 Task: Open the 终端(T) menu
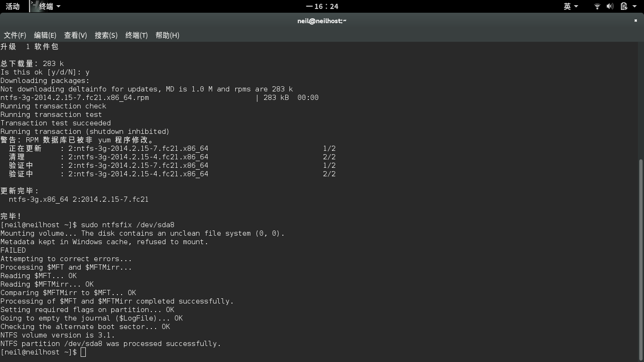coord(137,35)
